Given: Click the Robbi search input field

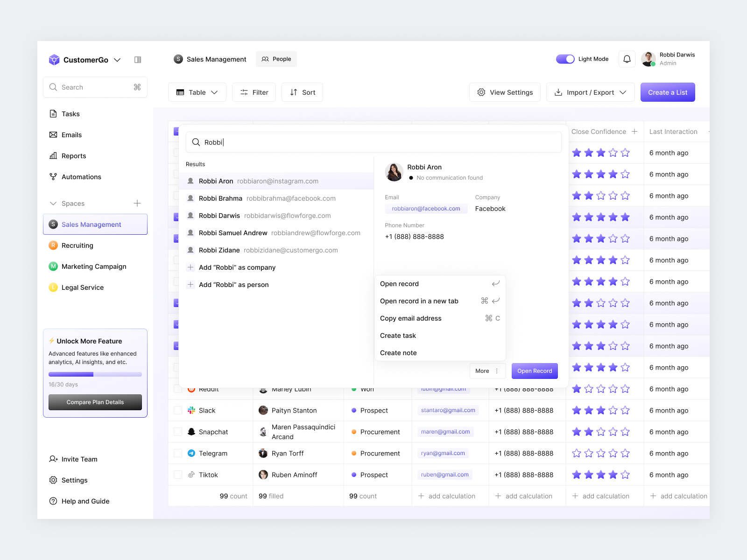Looking at the screenshot, I should coord(373,142).
